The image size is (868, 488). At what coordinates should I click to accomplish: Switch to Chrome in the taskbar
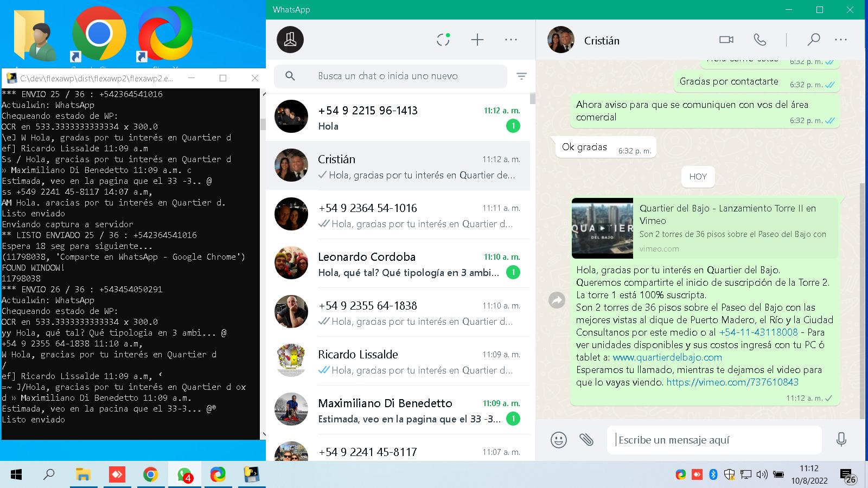tap(150, 475)
